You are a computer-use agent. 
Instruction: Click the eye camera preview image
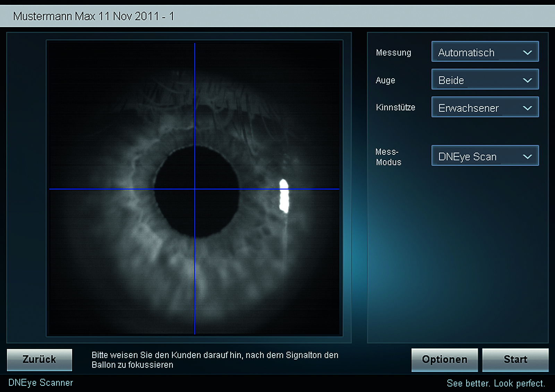(x=195, y=188)
